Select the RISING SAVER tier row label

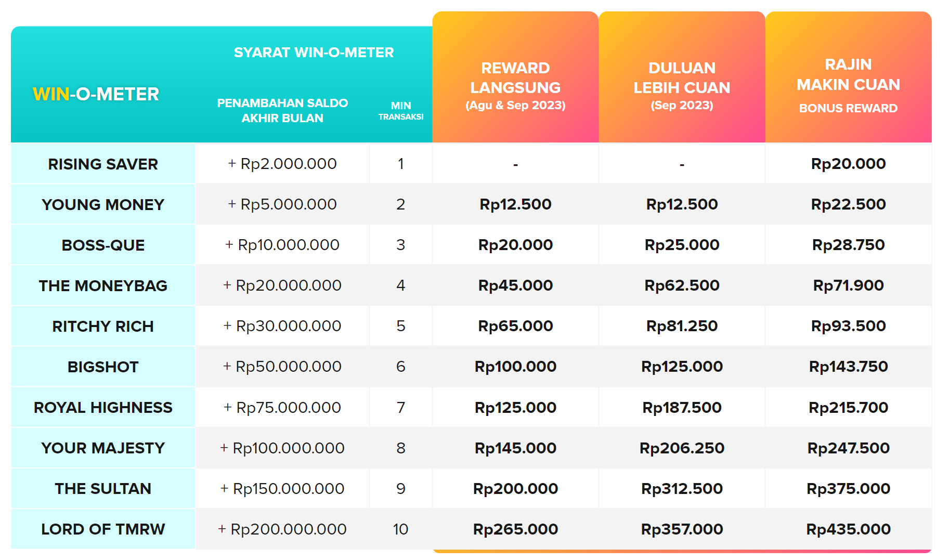(103, 164)
